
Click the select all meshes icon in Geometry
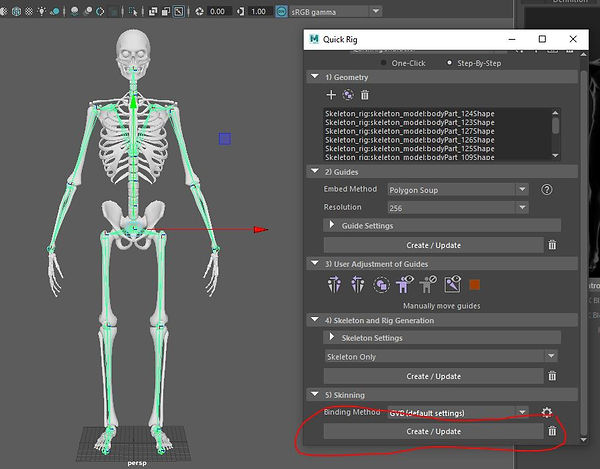point(348,95)
